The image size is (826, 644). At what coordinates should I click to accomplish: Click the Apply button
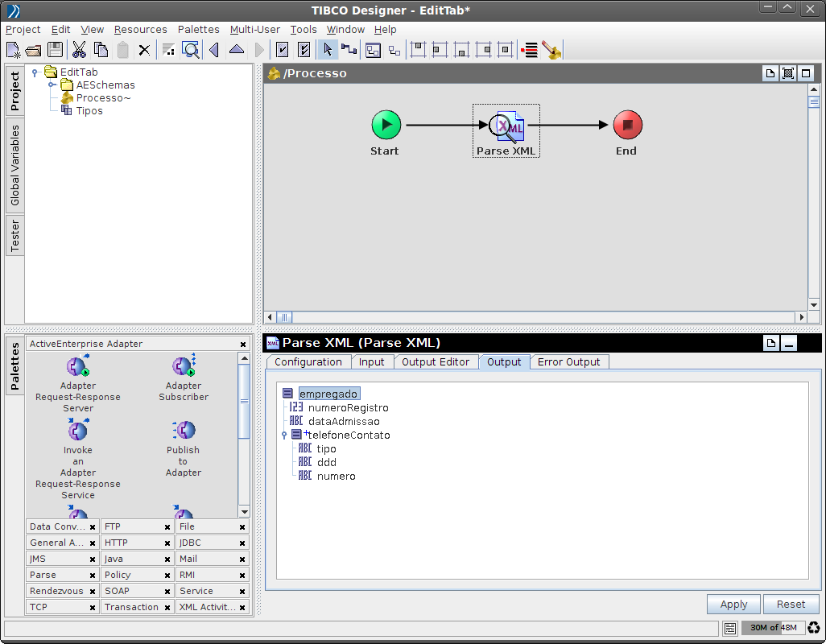pyautogui.click(x=733, y=605)
